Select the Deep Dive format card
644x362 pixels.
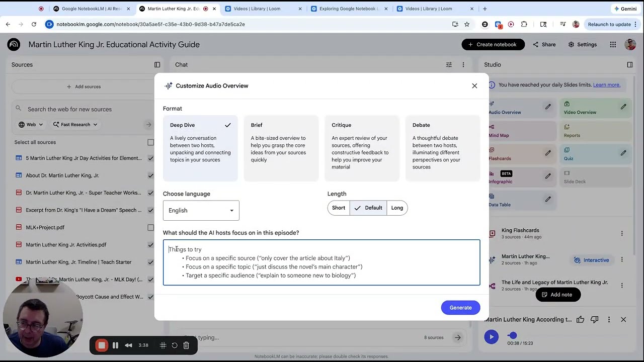[x=200, y=148]
